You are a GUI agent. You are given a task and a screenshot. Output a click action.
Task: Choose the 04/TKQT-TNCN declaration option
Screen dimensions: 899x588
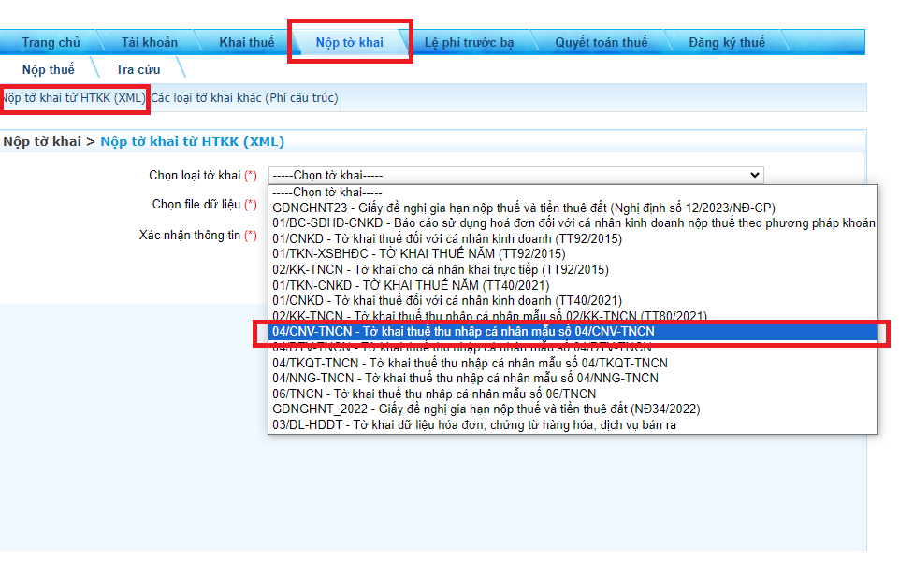pos(470,363)
